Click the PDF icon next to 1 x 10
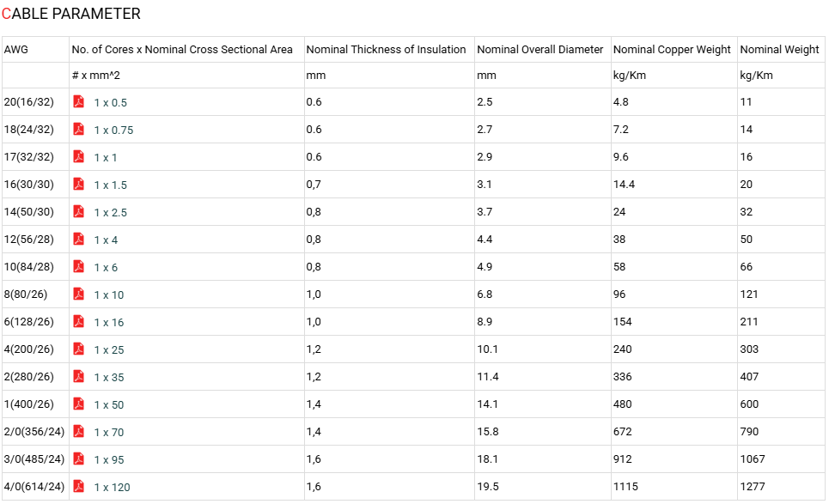The width and height of the screenshot is (829, 504). pyautogui.click(x=79, y=294)
